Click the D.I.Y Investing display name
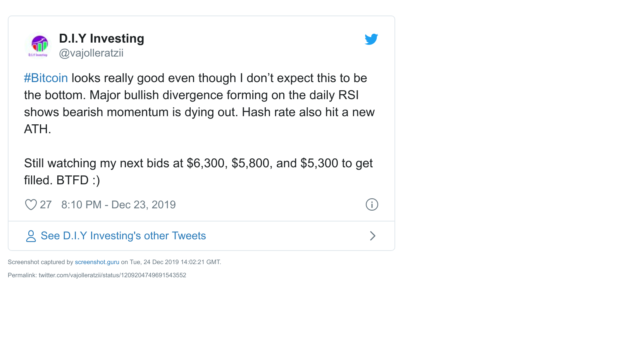The image size is (620, 364). tap(102, 38)
